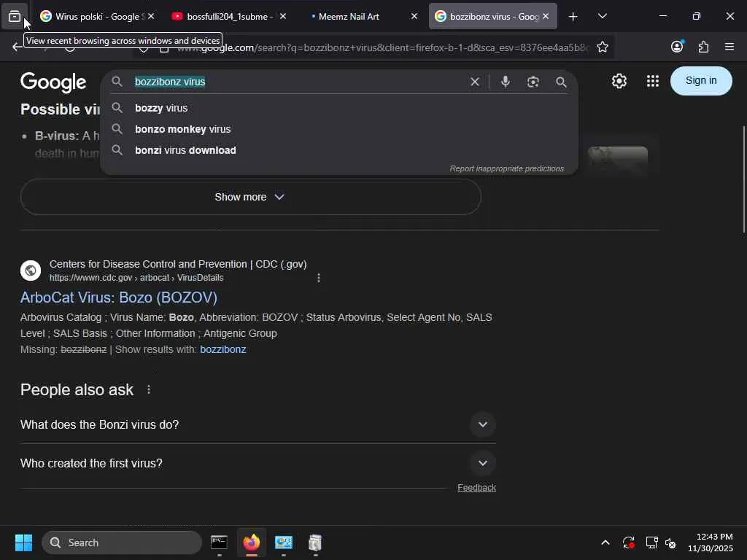Click the CDC site favicon

(31, 271)
